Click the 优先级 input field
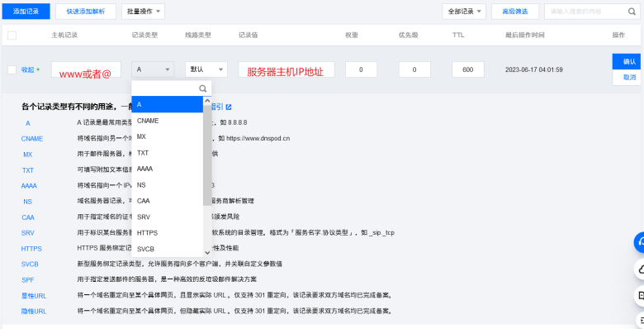 pos(414,69)
